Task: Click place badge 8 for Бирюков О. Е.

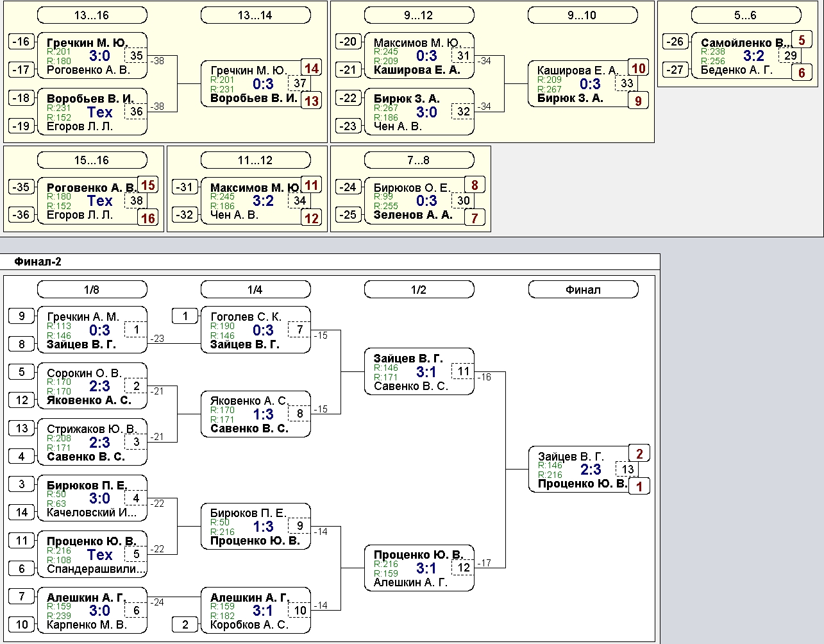Action: pos(475,185)
